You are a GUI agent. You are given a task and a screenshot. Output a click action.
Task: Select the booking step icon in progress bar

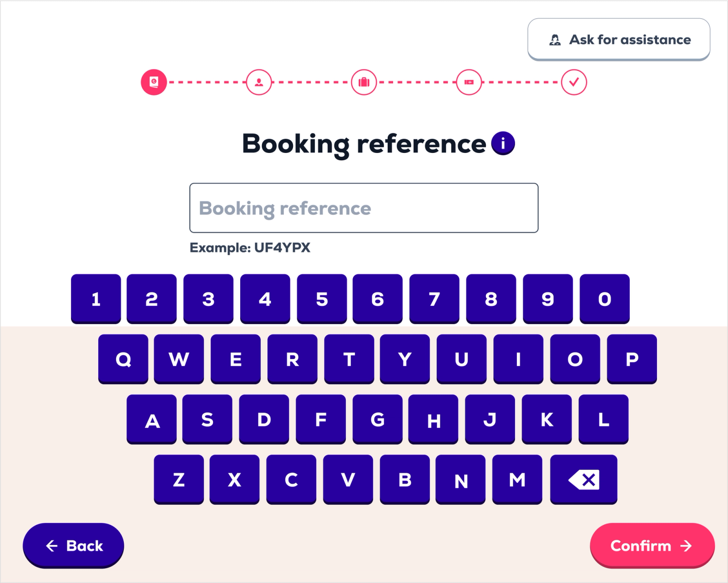(154, 82)
